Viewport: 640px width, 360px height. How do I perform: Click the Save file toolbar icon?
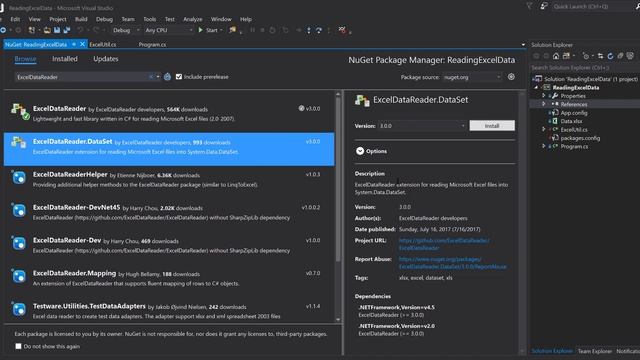pos(57,30)
